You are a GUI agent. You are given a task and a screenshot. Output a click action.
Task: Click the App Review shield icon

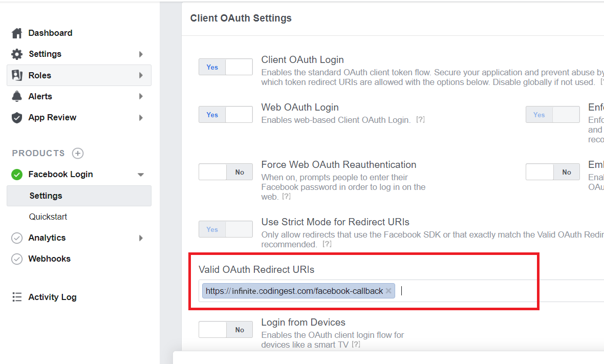point(17,118)
